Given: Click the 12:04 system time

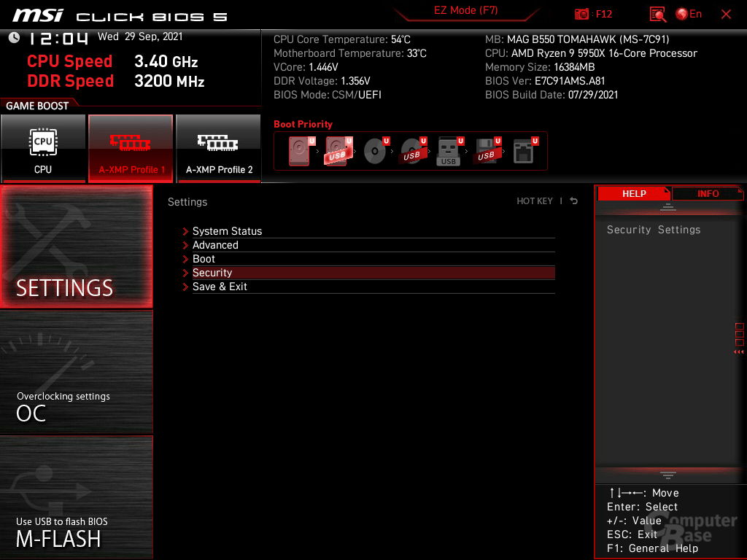Looking at the screenshot, I should click(58, 38).
